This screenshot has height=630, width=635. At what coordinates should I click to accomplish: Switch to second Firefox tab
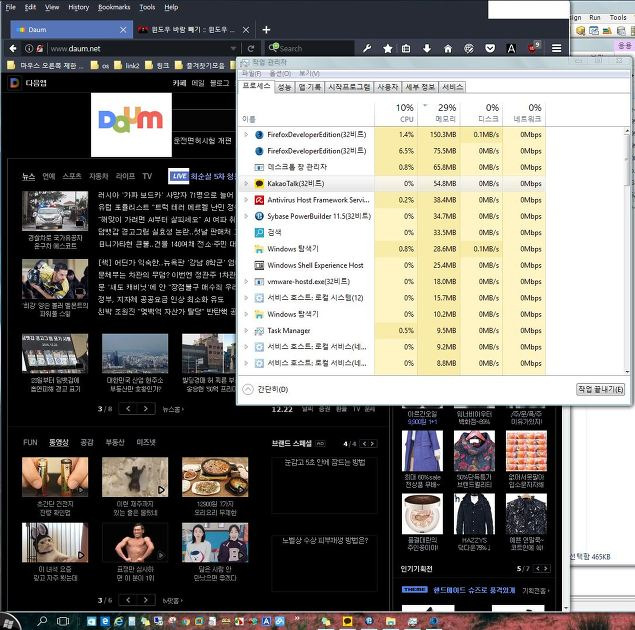[x=194, y=30]
